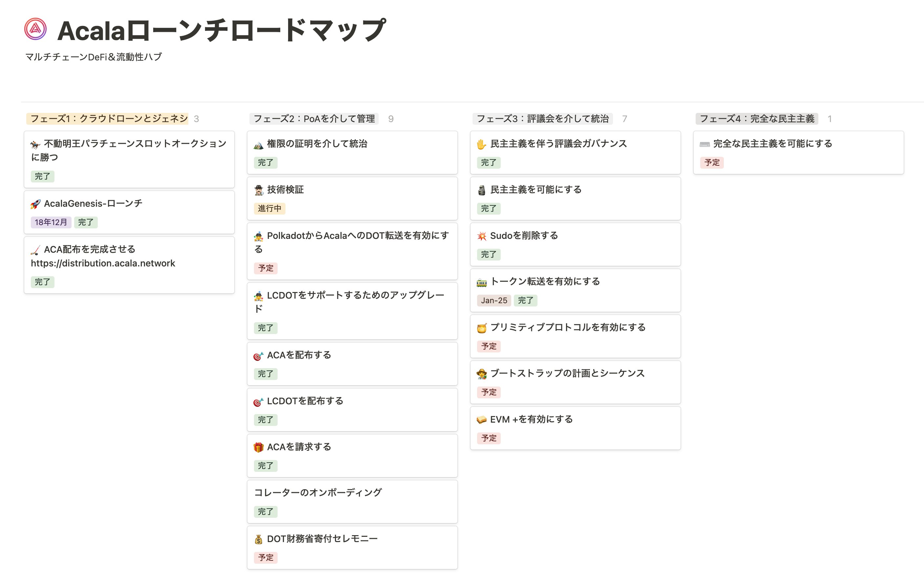The image size is (924, 588).
Task: Click the count 1 beside フェーズ4 header
Action: (x=829, y=119)
